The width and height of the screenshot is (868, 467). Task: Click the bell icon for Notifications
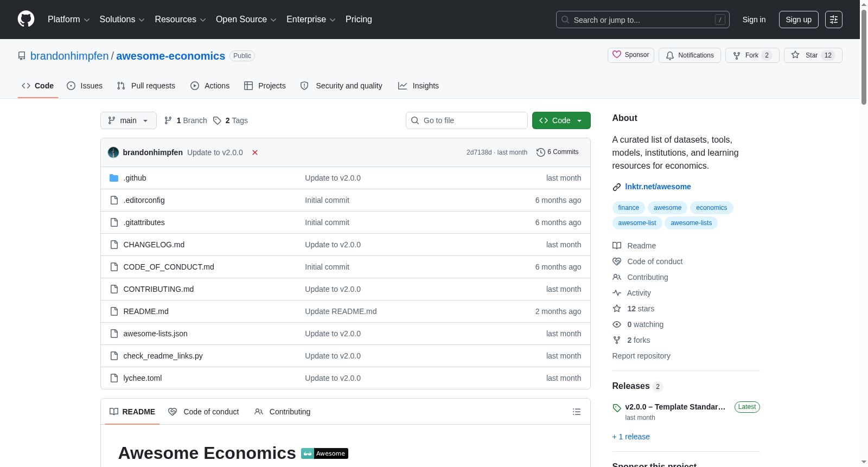coord(670,55)
